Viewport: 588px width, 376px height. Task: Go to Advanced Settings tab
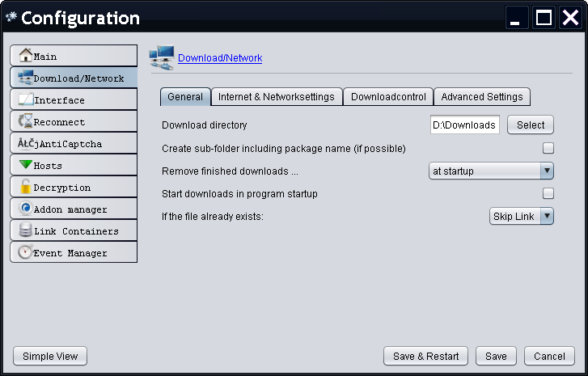[481, 97]
